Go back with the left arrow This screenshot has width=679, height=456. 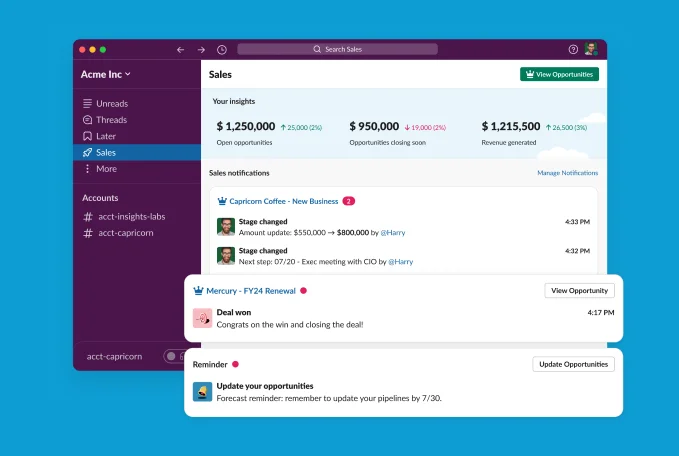pyautogui.click(x=181, y=50)
